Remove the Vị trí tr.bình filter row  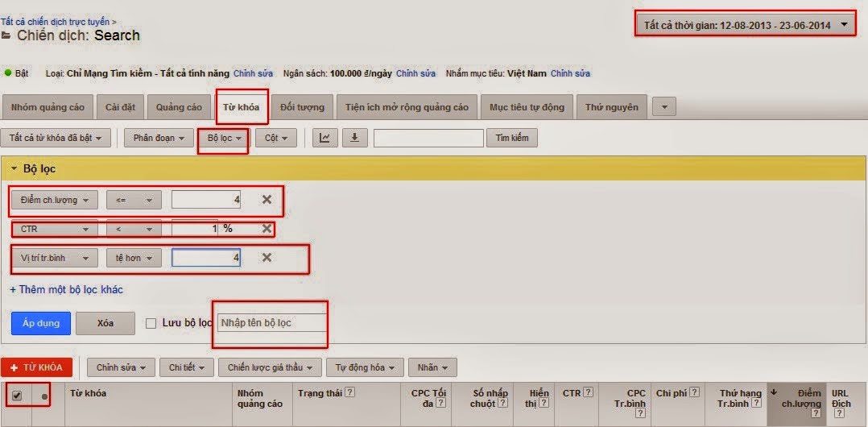click(x=267, y=258)
